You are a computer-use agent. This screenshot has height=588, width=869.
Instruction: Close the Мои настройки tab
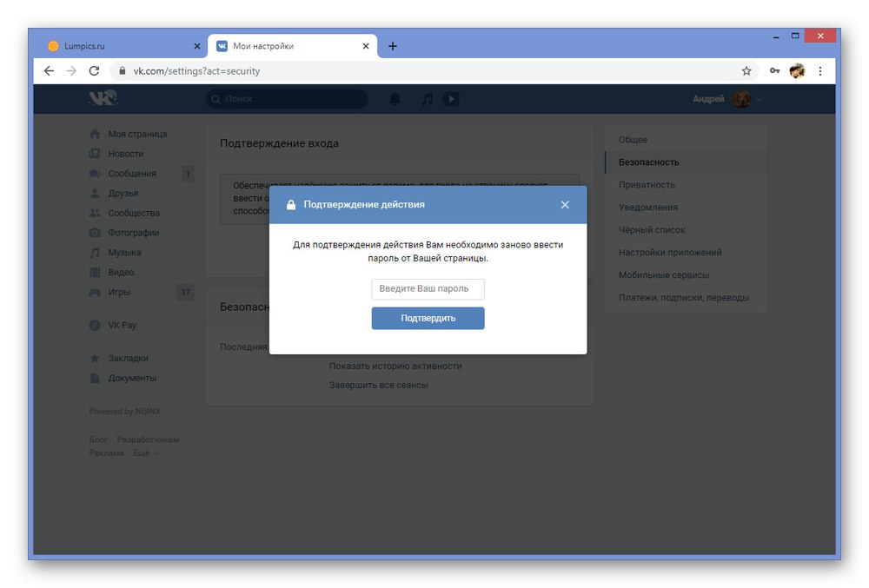(x=366, y=47)
